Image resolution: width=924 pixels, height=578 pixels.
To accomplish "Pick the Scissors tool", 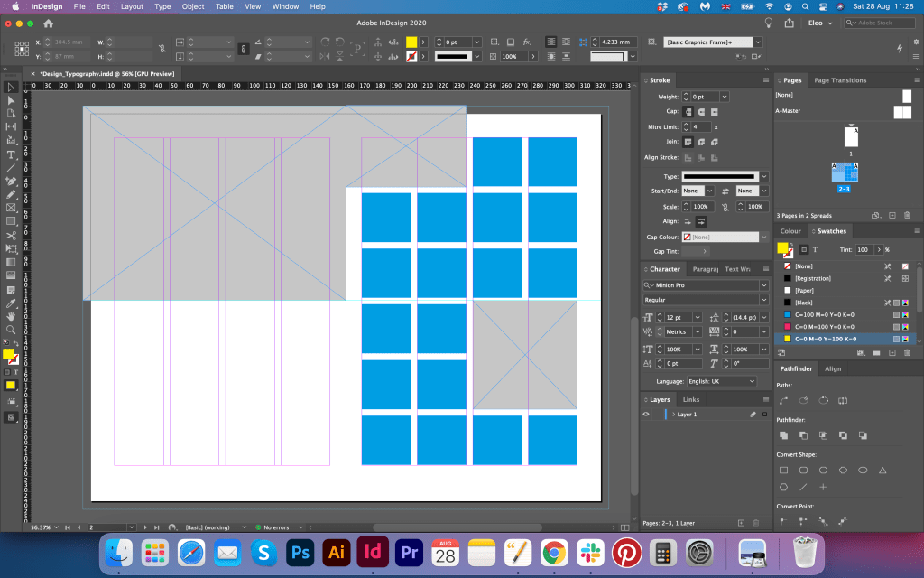I will click(12, 234).
